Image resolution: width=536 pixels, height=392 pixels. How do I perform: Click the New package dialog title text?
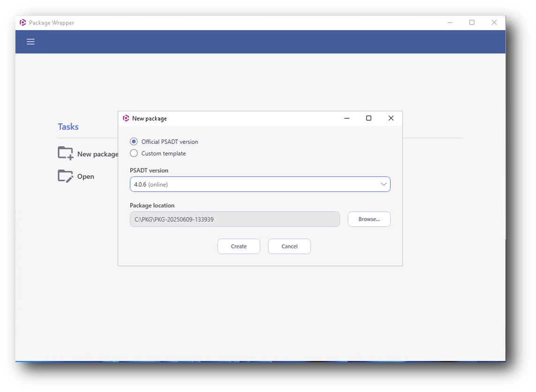(x=149, y=118)
